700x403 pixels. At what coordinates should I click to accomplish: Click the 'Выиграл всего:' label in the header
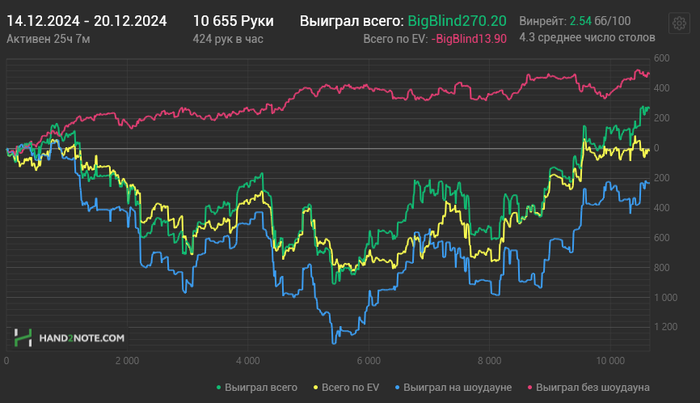(352, 21)
